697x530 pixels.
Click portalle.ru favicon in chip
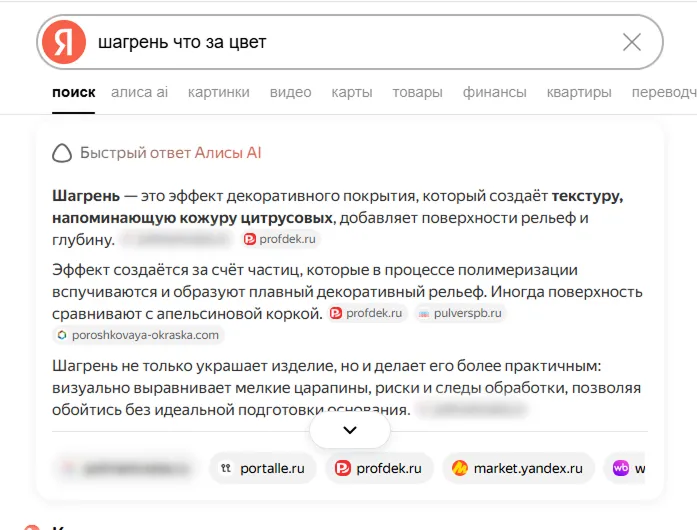[x=226, y=468]
